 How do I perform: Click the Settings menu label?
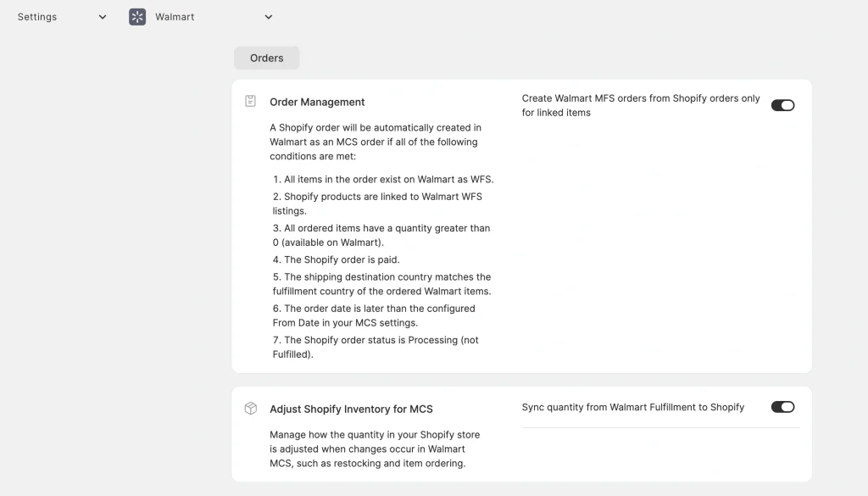click(36, 17)
